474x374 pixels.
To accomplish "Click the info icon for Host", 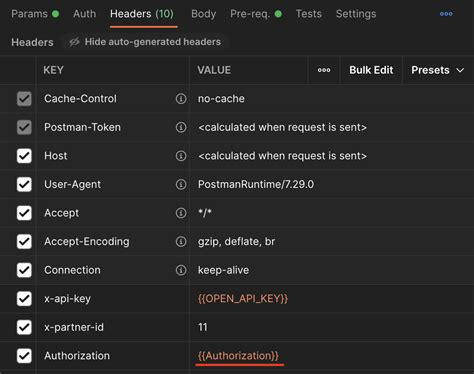I will pos(181,156).
